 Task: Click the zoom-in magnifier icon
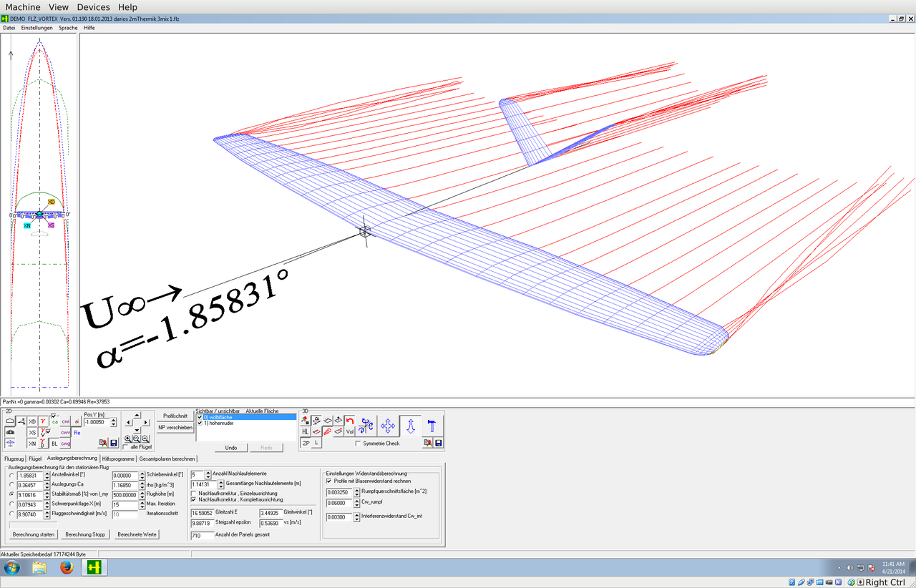(x=127, y=438)
